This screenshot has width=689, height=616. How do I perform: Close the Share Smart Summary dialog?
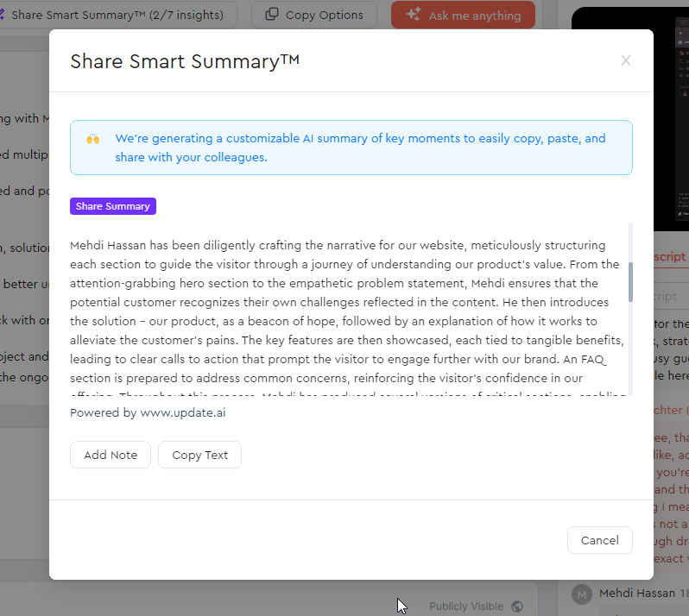pyautogui.click(x=625, y=60)
